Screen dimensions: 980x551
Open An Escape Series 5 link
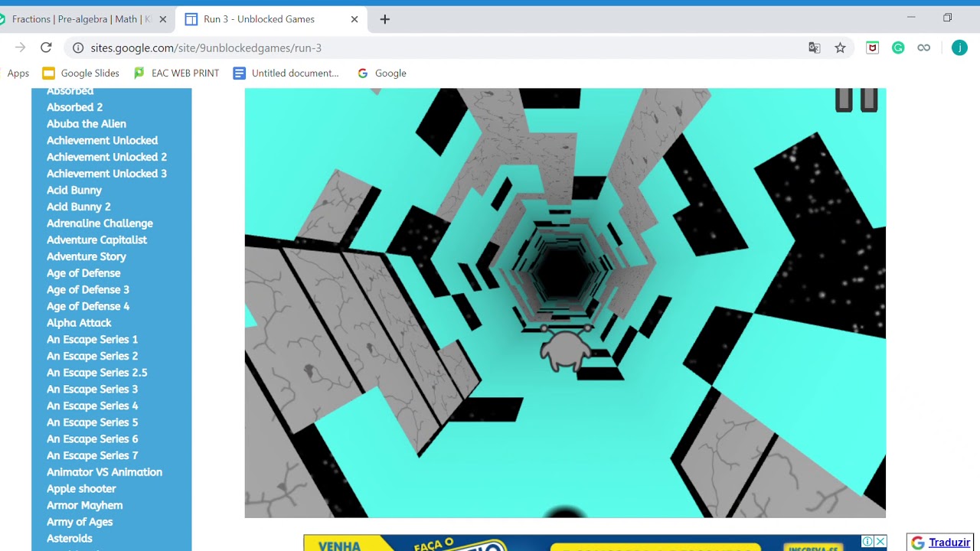click(x=93, y=422)
